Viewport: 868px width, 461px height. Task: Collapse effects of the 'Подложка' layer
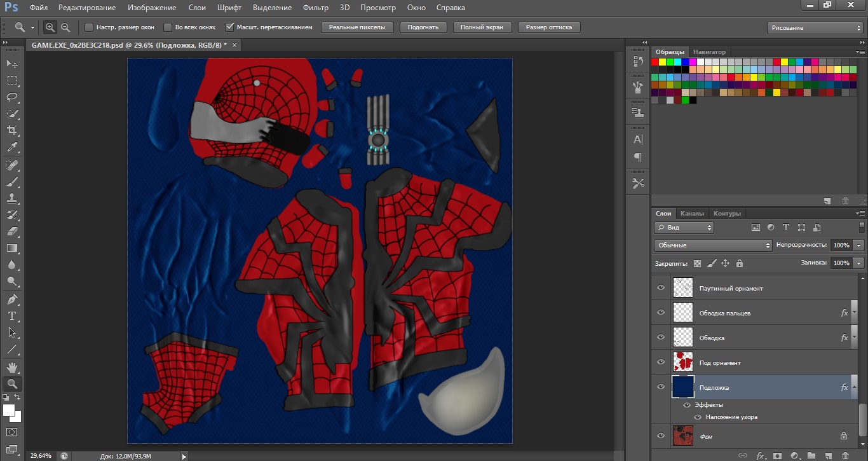tap(854, 387)
